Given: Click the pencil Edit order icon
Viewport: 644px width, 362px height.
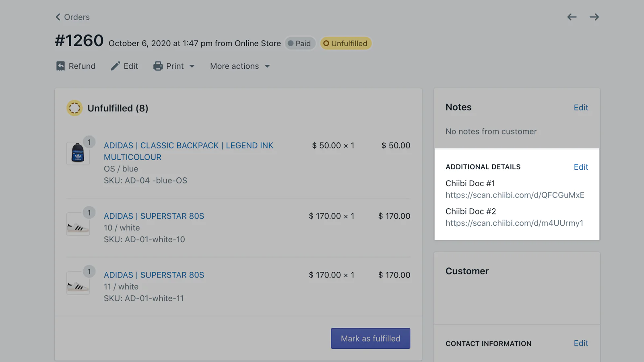Looking at the screenshot, I should point(116,66).
